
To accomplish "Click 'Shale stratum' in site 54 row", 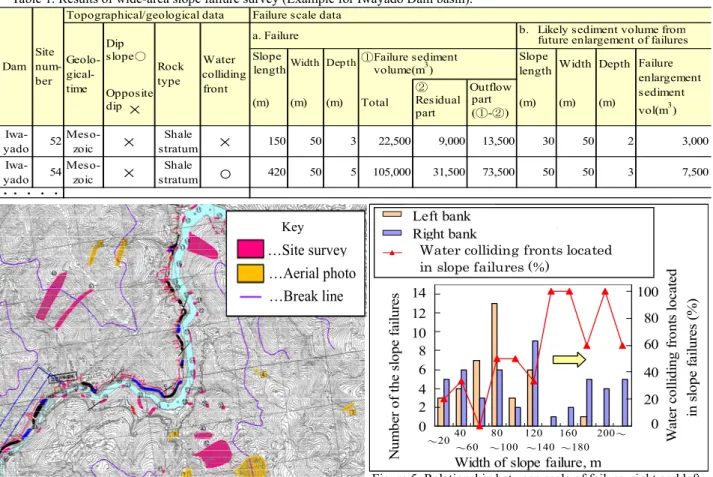I will [178, 172].
